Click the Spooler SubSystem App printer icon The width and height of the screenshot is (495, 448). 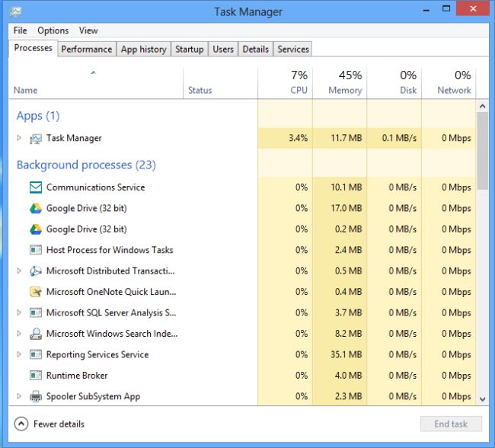click(36, 396)
